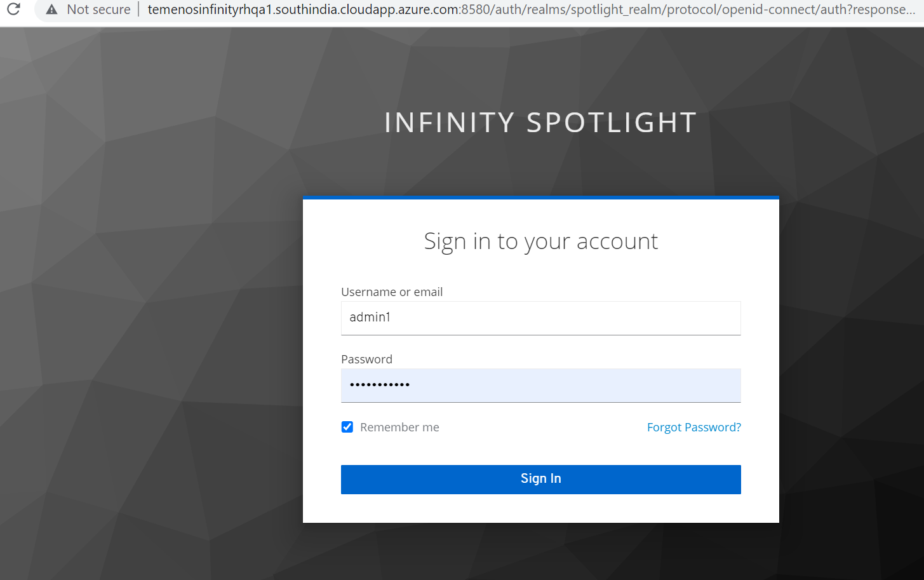Focus the browser URL address text
Image resolution: width=924 pixels, height=580 pixels.
point(531,10)
